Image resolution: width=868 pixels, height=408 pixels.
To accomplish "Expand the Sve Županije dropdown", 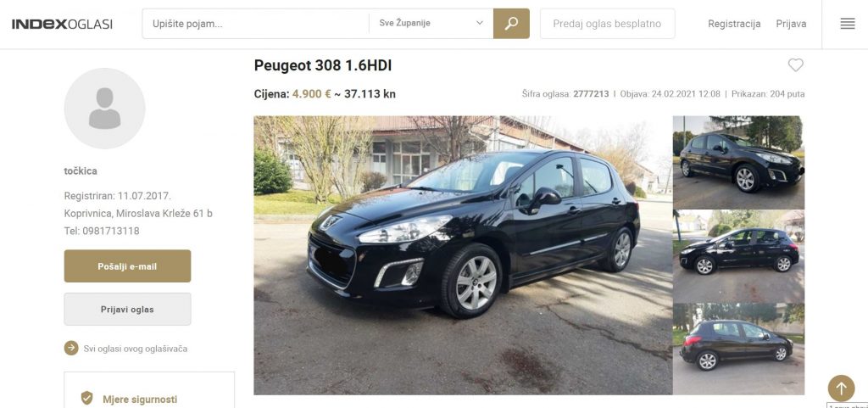I will tap(431, 23).
